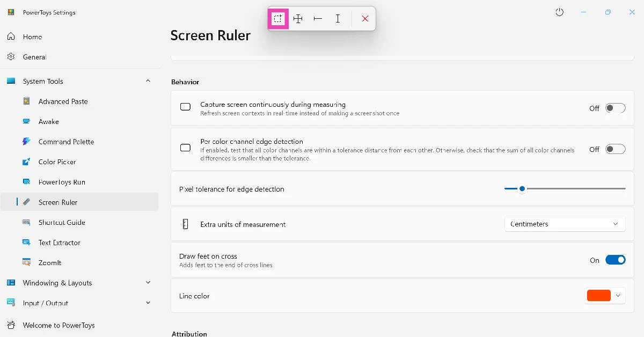Select the cross spacing tool

(298, 19)
